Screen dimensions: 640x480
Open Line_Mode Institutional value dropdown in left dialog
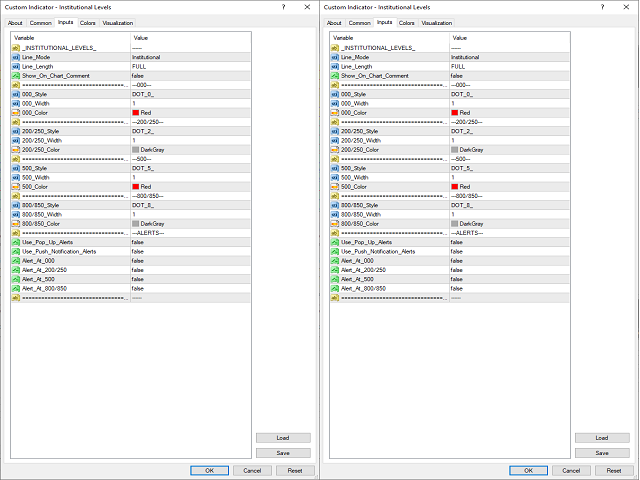146,57
